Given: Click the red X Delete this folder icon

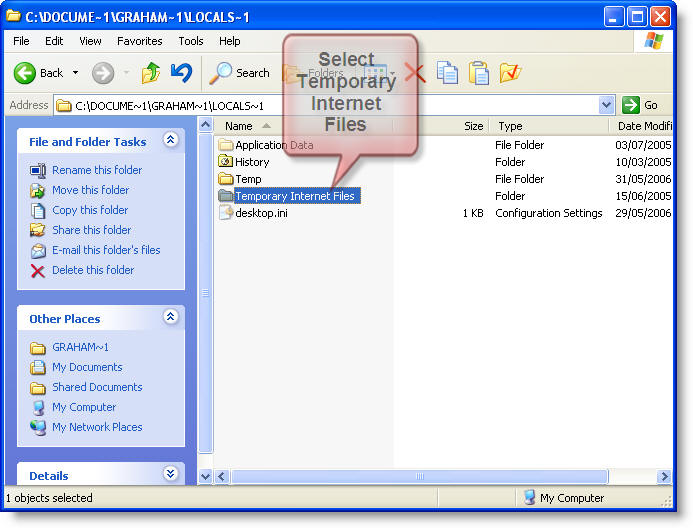Looking at the screenshot, I should (x=38, y=270).
